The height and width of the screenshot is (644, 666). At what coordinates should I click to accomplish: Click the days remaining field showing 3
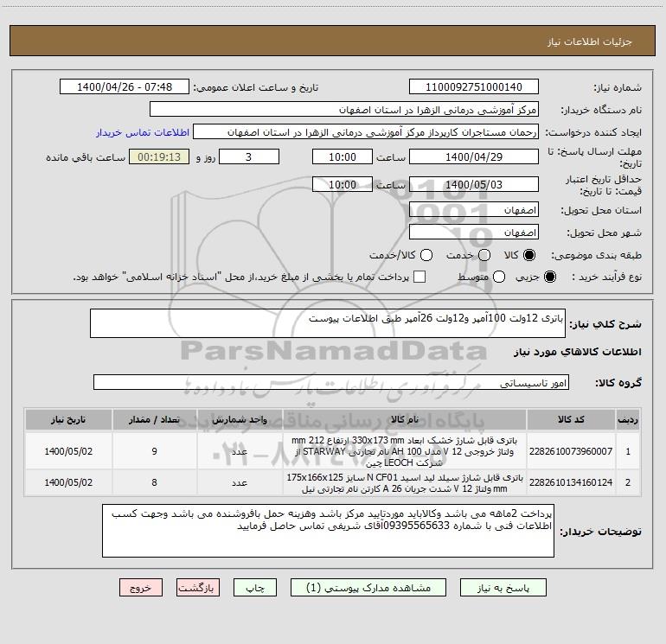pos(249,156)
